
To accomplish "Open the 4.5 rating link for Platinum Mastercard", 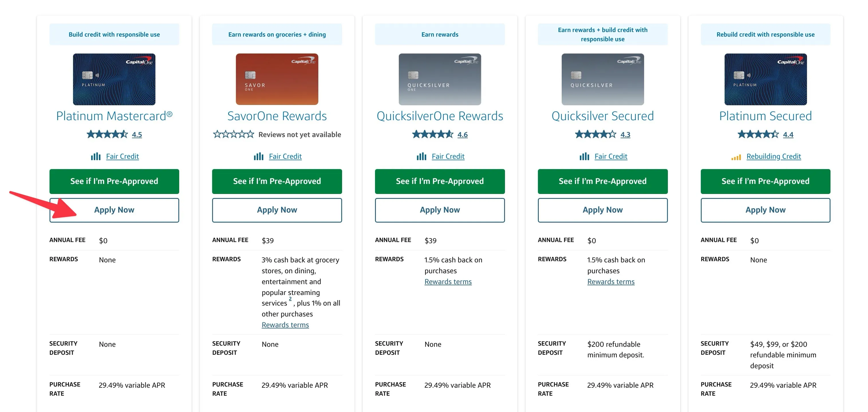I will (137, 134).
